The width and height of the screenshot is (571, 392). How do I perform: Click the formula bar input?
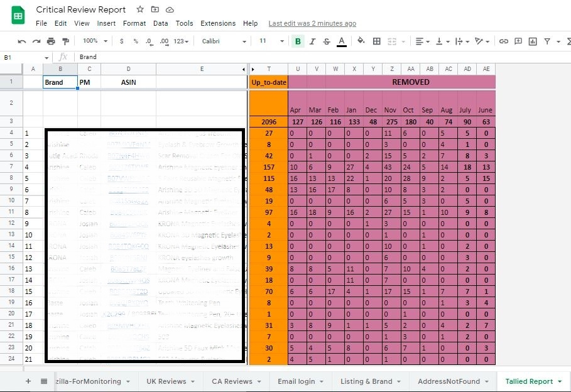pyautogui.click(x=324, y=57)
